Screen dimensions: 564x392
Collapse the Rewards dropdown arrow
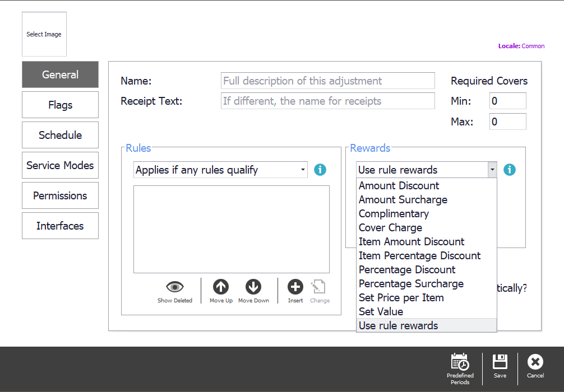492,170
